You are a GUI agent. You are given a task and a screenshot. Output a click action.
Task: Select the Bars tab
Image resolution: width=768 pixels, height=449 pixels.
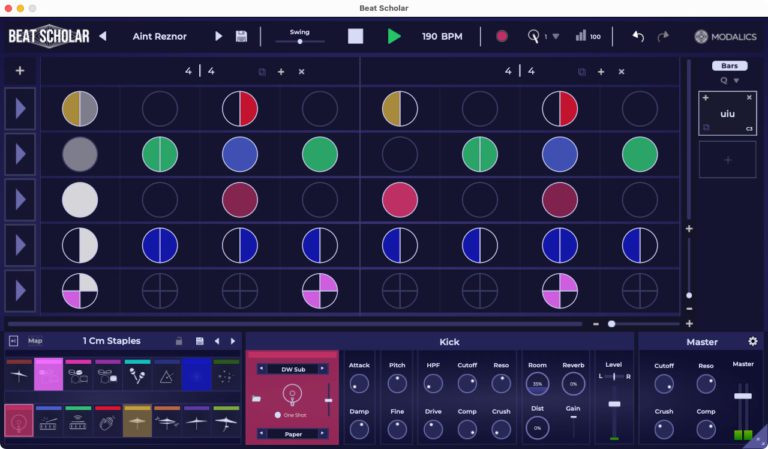(x=729, y=66)
